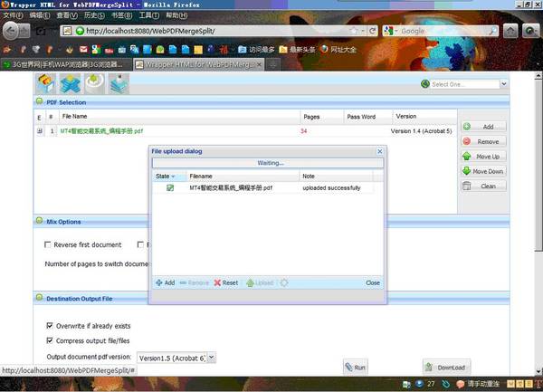The height and width of the screenshot is (392, 543).
Task: Click the Remove button in right panel
Action: click(x=483, y=142)
